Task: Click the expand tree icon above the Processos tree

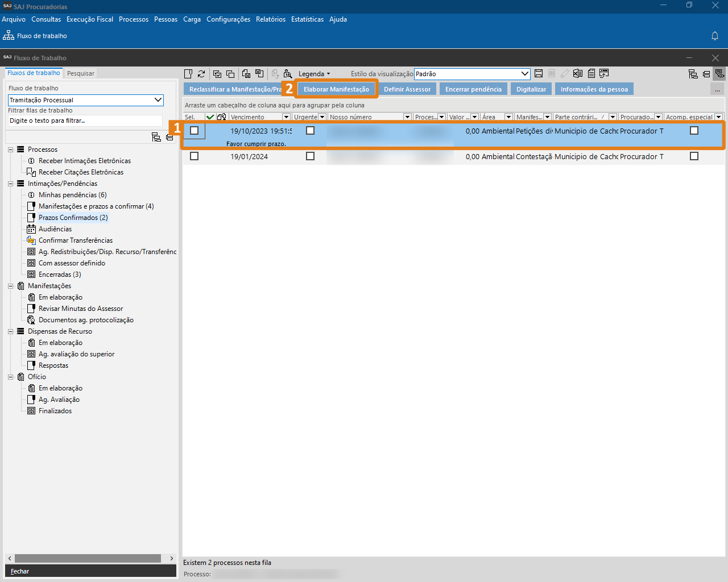Action: pyautogui.click(x=156, y=137)
